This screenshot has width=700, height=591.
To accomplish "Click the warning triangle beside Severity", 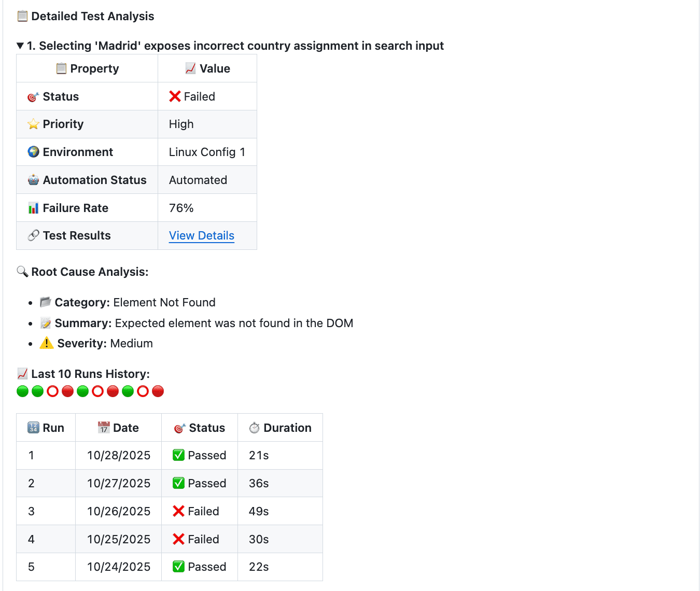I will point(46,343).
